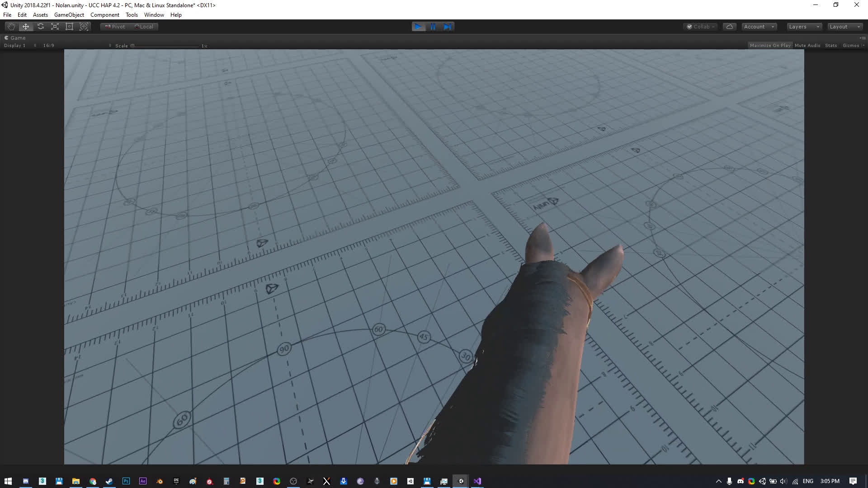The height and width of the screenshot is (488, 868).
Task: Open the Layout dropdown
Action: pos(844,27)
